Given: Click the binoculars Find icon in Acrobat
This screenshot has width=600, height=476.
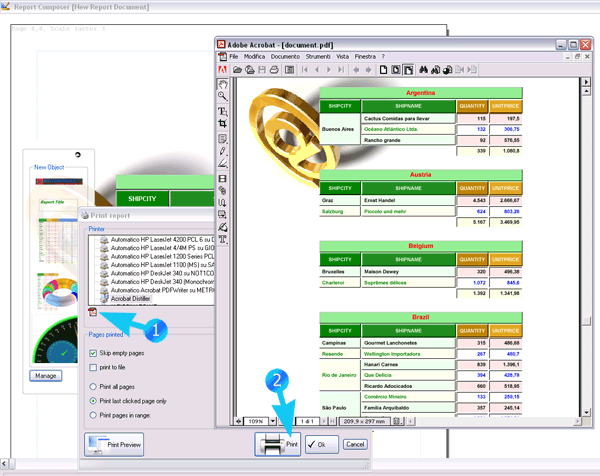Looking at the screenshot, I should pos(423,70).
